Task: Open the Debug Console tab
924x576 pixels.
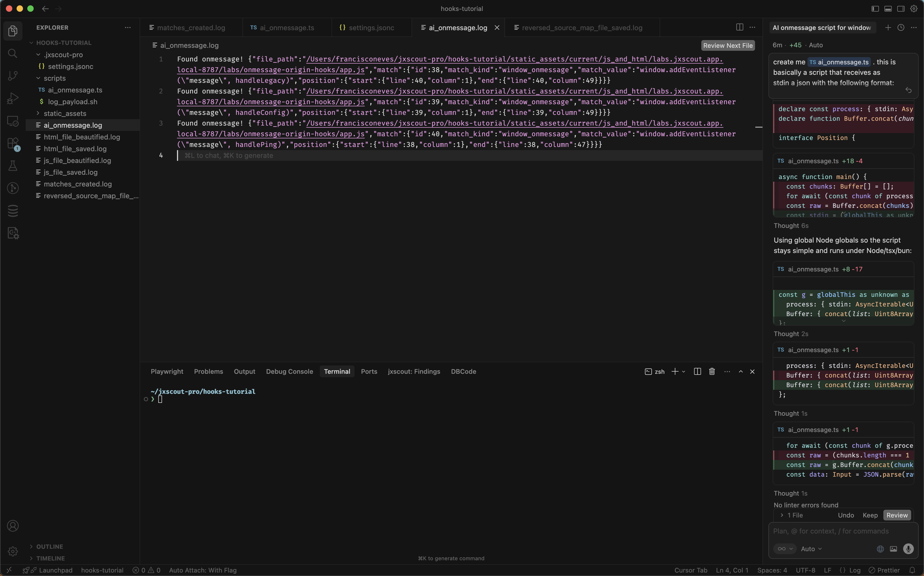Action: tap(289, 371)
